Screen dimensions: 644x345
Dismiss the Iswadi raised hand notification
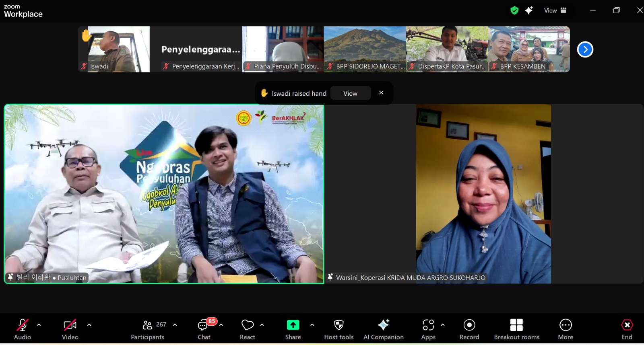pyautogui.click(x=381, y=93)
